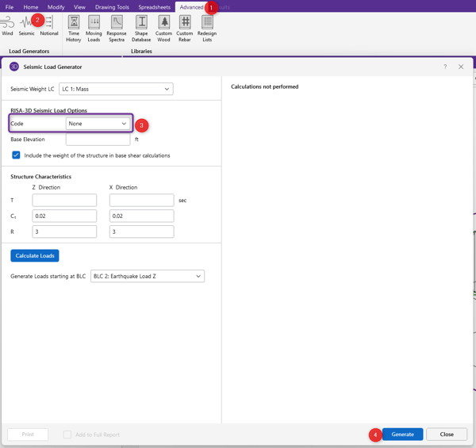Open the Moving Loads library
Image resolution: width=476 pixels, height=448 pixels.
point(94,29)
